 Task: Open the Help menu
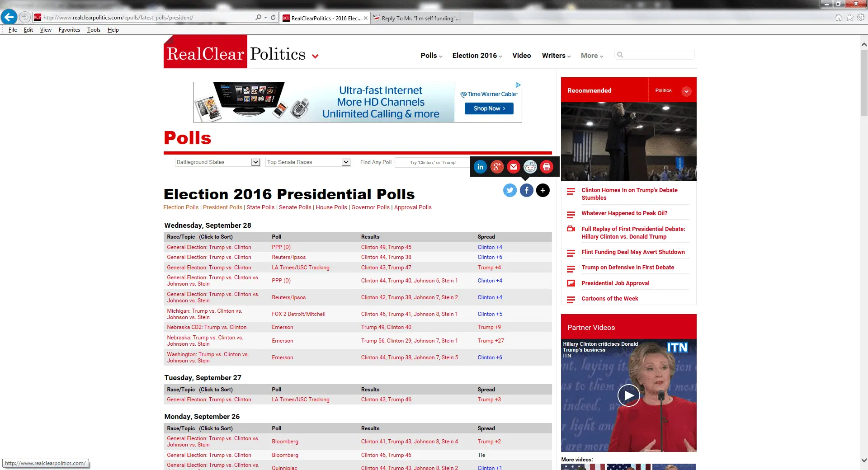[113, 30]
